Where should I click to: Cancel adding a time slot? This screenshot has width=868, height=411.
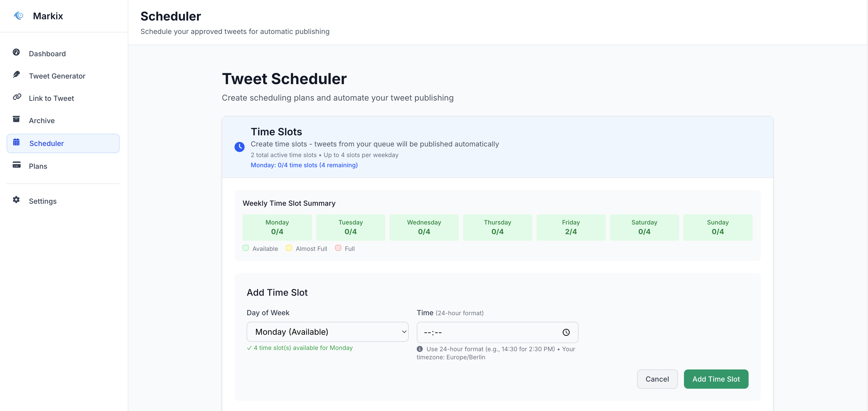coord(657,379)
